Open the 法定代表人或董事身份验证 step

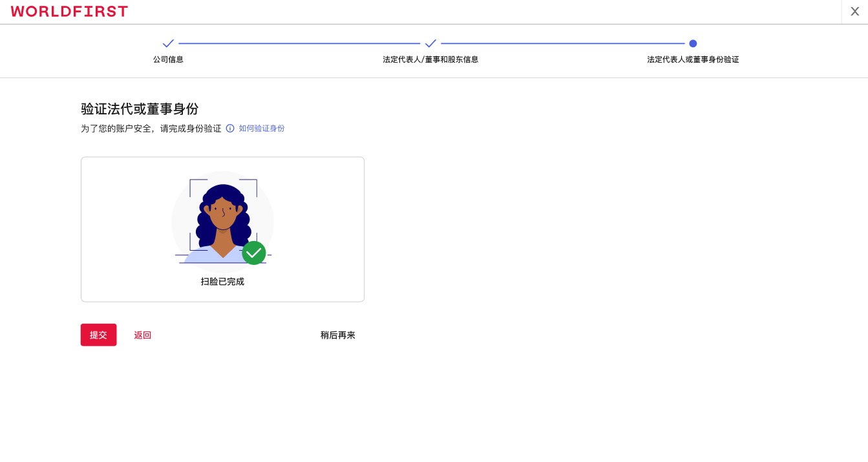(x=693, y=59)
